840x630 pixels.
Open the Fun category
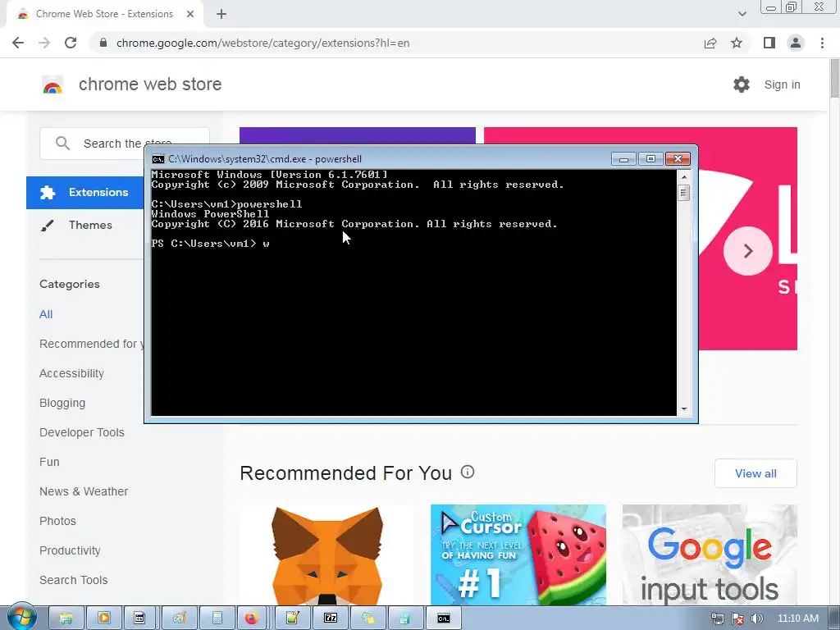pos(49,462)
